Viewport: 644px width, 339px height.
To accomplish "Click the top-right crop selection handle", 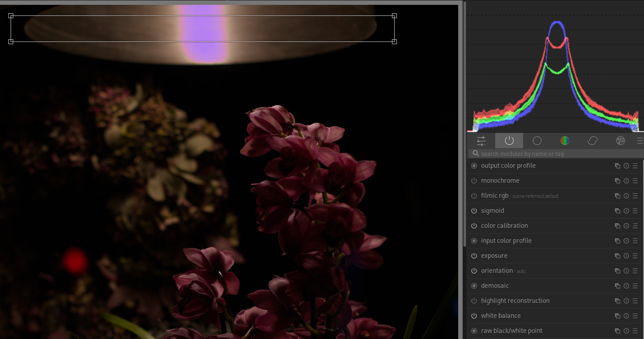I will [394, 16].
